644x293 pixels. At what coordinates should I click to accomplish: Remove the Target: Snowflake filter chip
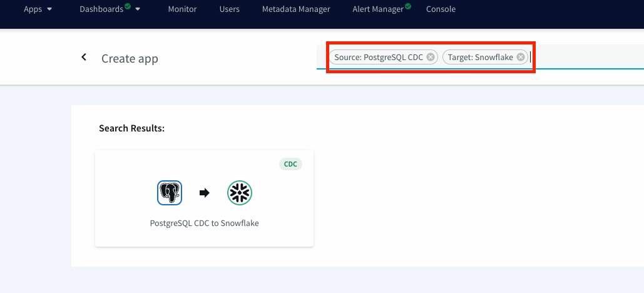click(x=520, y=57)
